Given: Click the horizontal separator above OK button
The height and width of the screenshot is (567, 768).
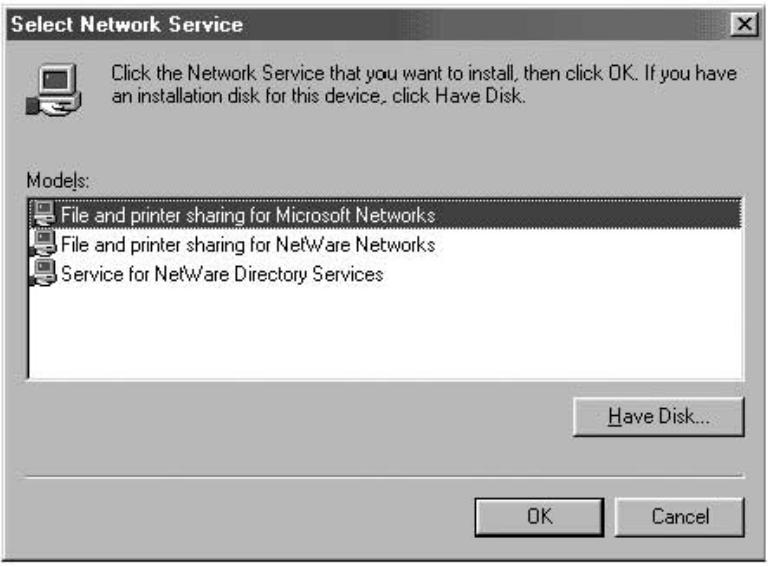Looking at the screenshot, I should tap(382, 476).
